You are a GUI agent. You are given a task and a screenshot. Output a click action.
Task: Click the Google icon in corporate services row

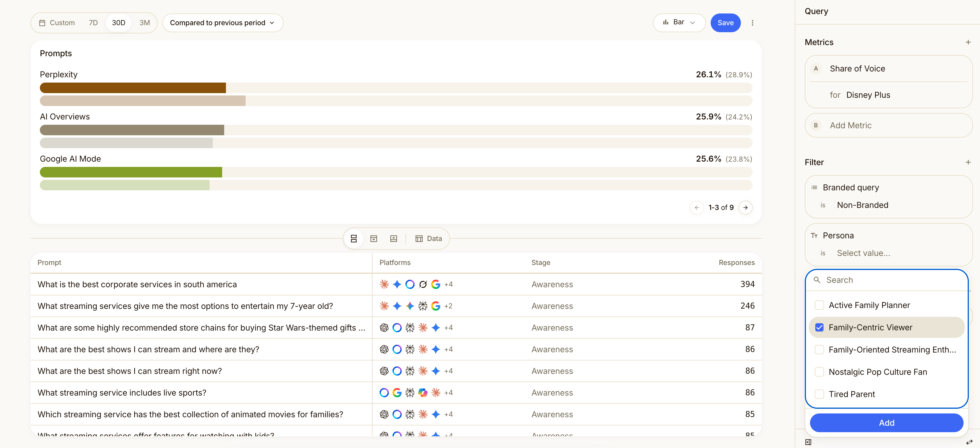435,284
